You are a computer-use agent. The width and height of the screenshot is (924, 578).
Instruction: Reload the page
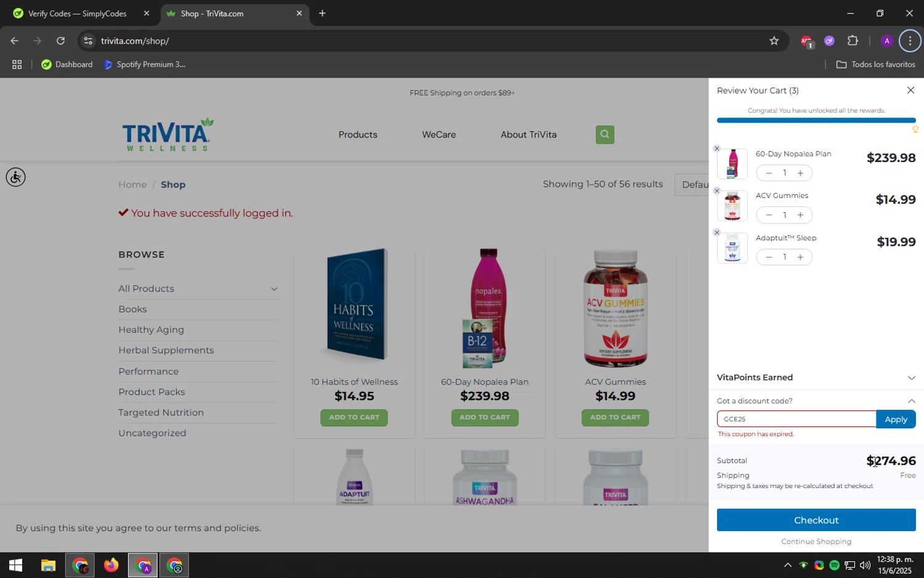click(x=60, y=41)
